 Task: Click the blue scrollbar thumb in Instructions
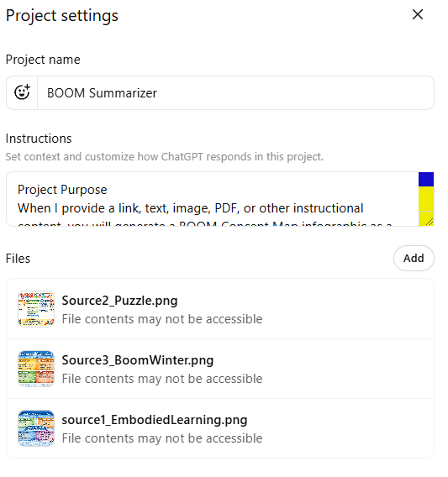426,179
